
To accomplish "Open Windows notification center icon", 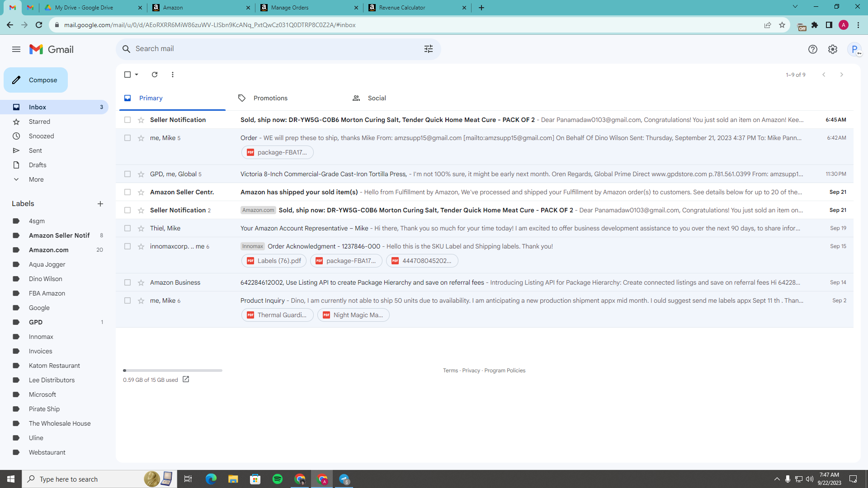I will pos(854,479).
